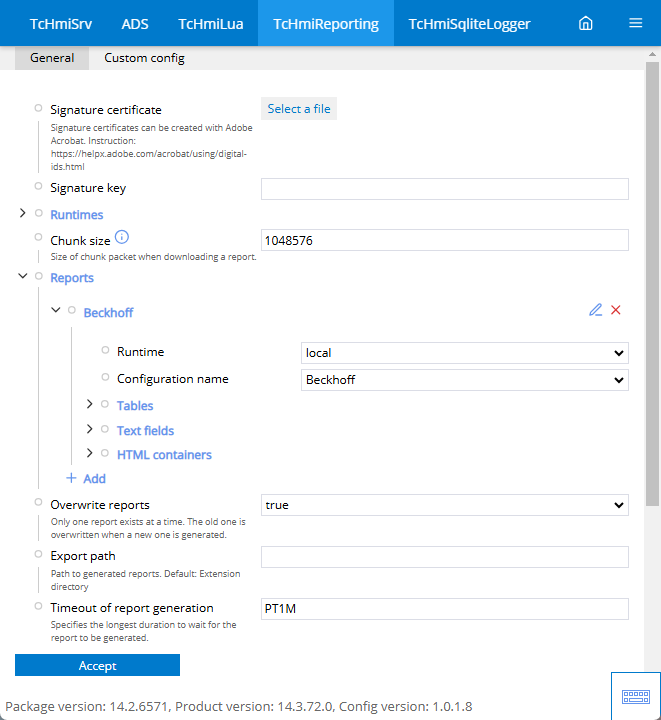Viewport: 661px width, 720px height.
Task: Open the hamburger menu icon
Action: pos(635,23)
